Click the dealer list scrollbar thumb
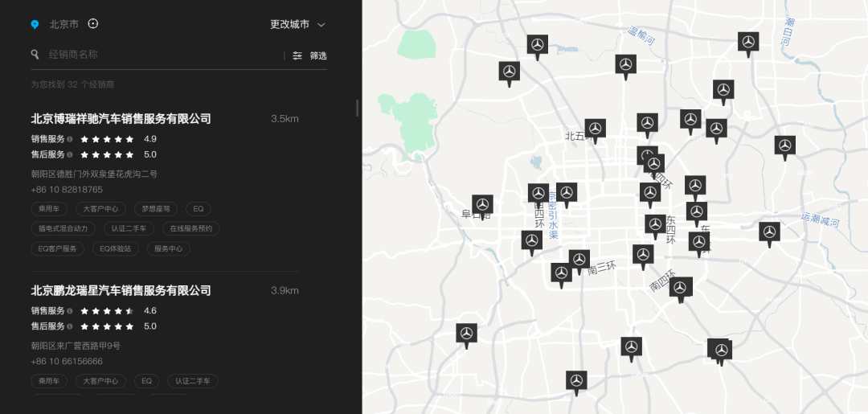The image size is (868, 414). (x=358, y=108)
